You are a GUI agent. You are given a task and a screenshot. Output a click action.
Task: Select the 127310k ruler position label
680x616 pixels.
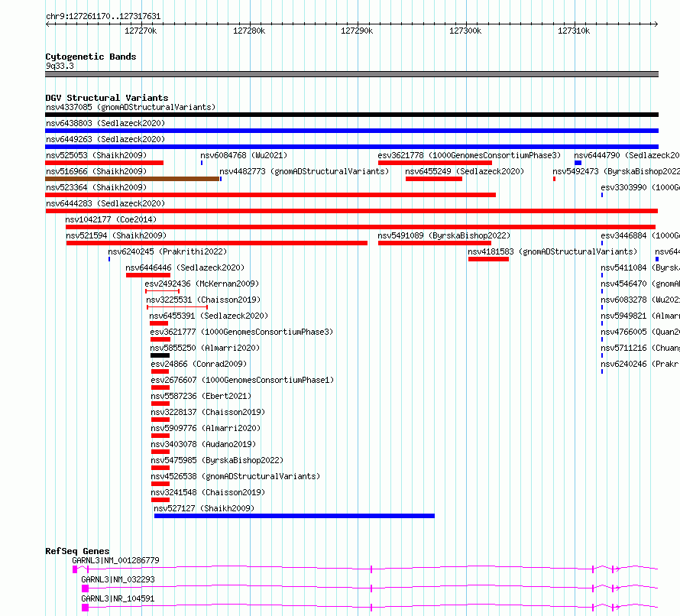[574, 31]
